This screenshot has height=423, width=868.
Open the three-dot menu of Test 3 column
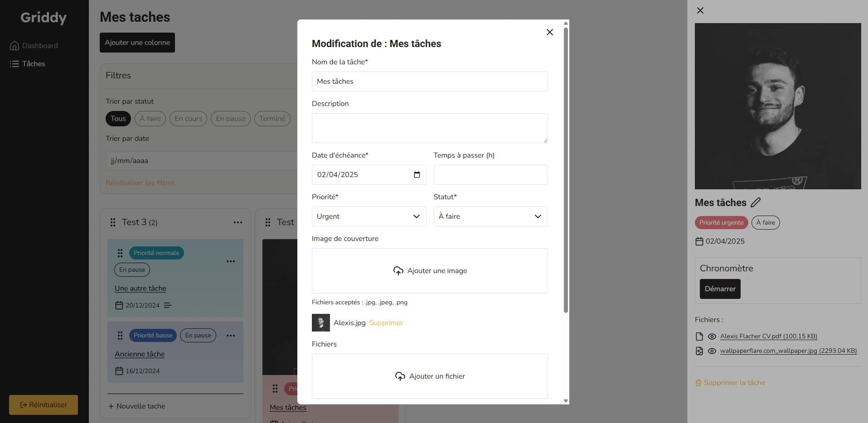[x=238, y=222]
